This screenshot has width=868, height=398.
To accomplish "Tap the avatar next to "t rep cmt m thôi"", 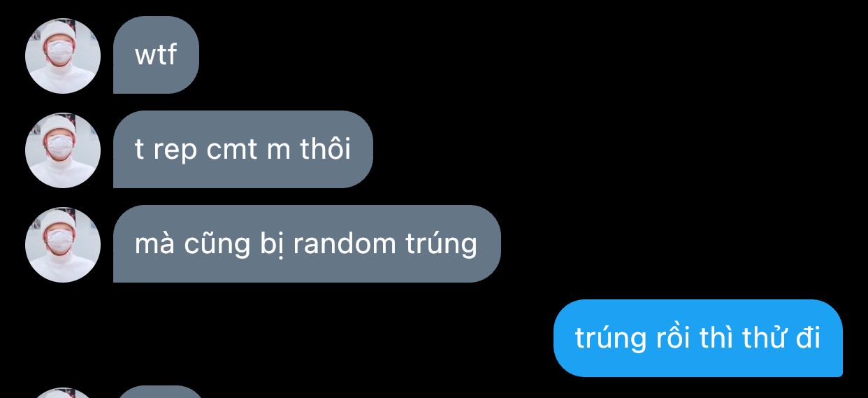I will (x=63, y=150).
